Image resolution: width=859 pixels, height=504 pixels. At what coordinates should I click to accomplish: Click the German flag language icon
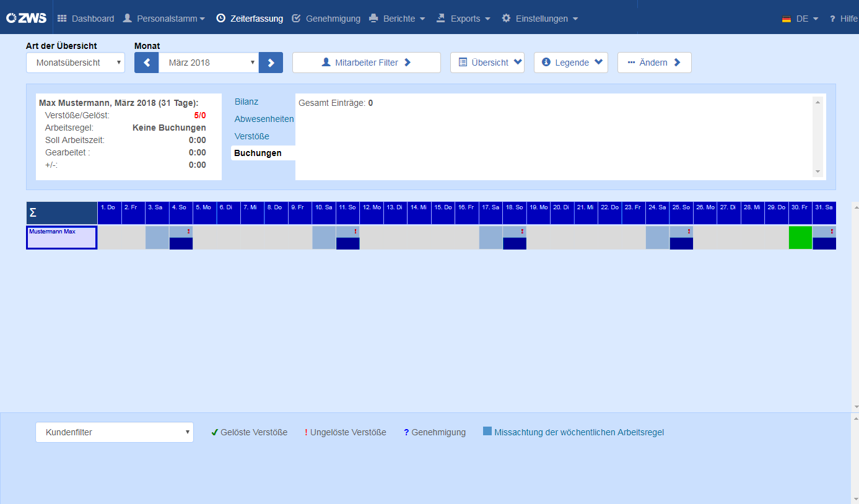pos(787,19)
